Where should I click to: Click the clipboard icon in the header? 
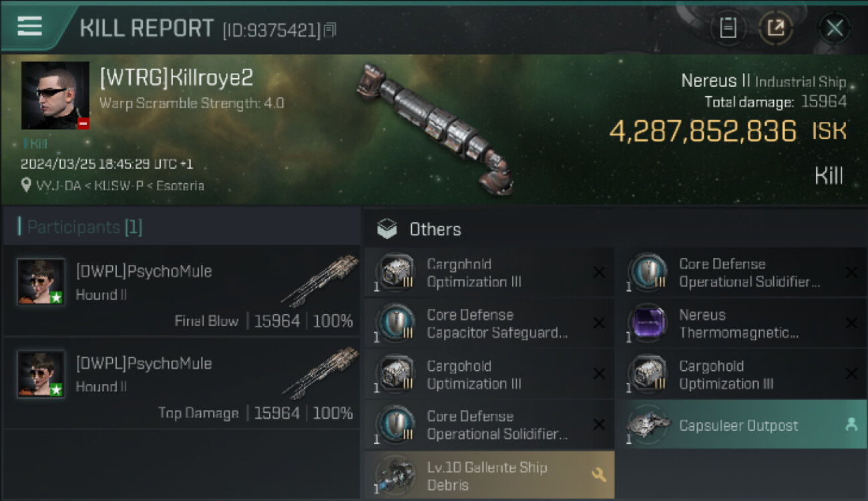pyautogui.click(x=728, y=28)
